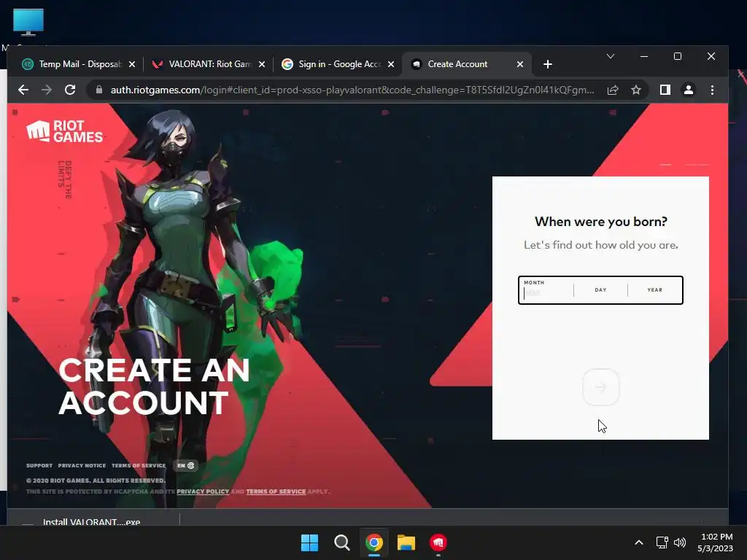
Task: Switch to the VALORANT: Riot Games tab
Action: 208,64
